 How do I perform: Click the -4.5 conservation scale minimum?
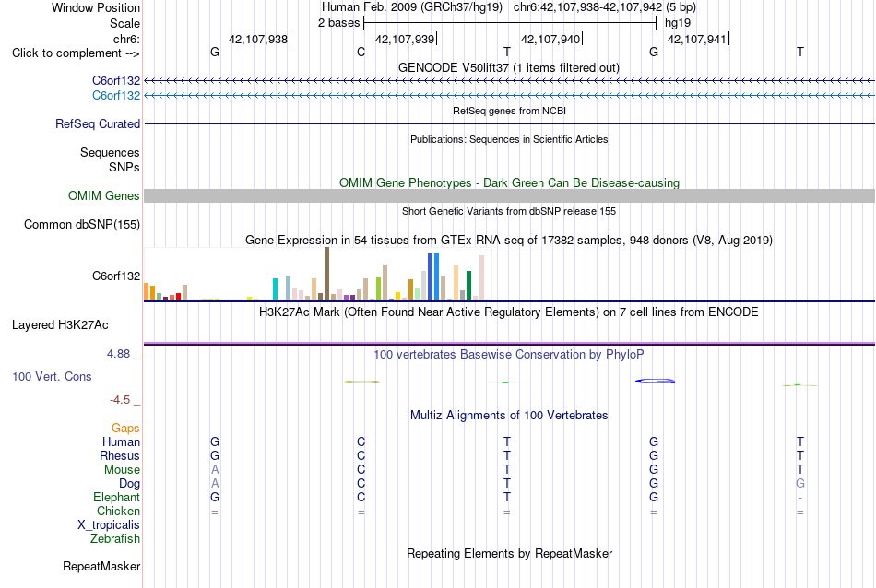[x=120, y=399]
